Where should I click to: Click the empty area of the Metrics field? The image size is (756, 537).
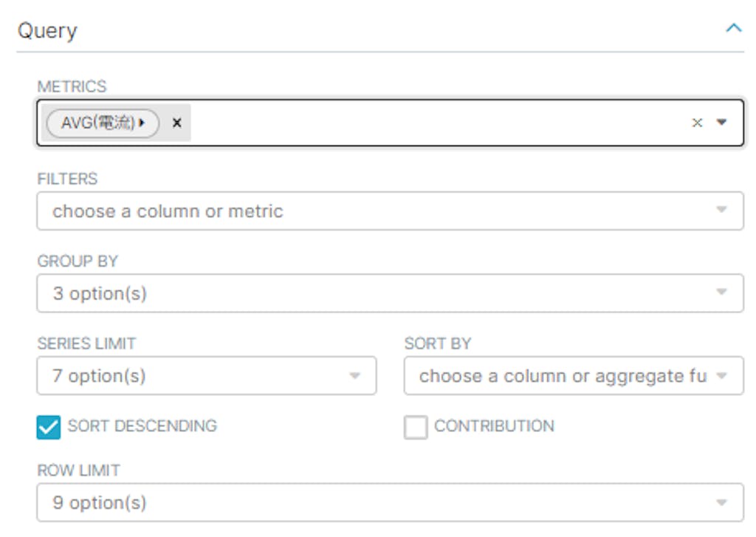[x=436, y=123]
